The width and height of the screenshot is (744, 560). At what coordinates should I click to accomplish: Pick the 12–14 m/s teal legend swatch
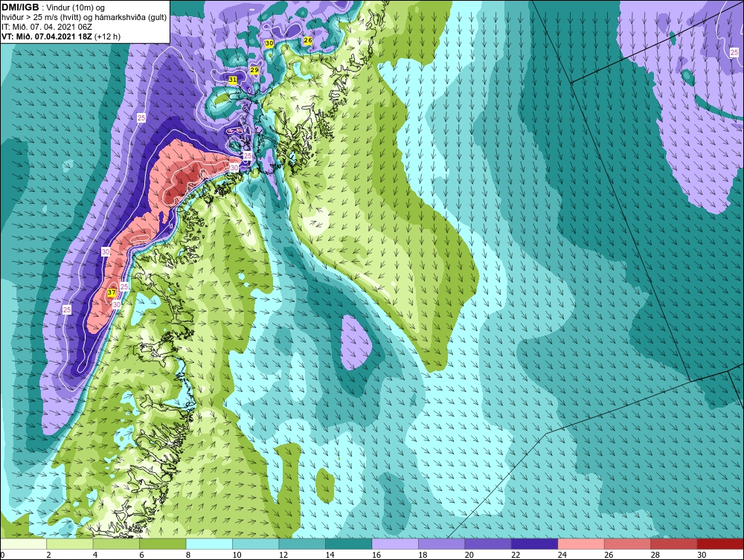pyautogui.click(x=302, y=544)
